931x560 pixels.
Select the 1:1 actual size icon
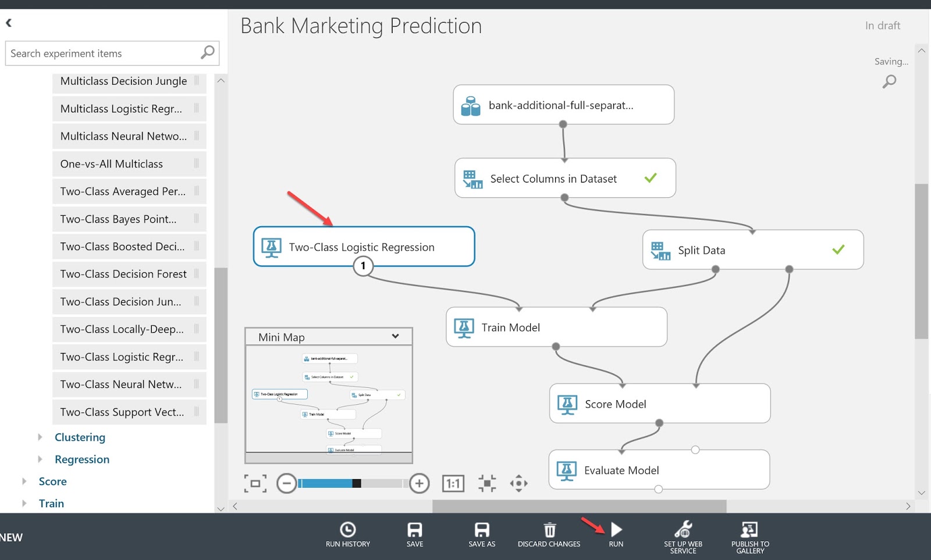[x=453, y=483]
